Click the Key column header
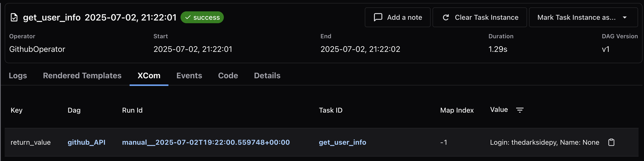Image resolution: width=644 pixels, height=161 pixels. [17, 110]
